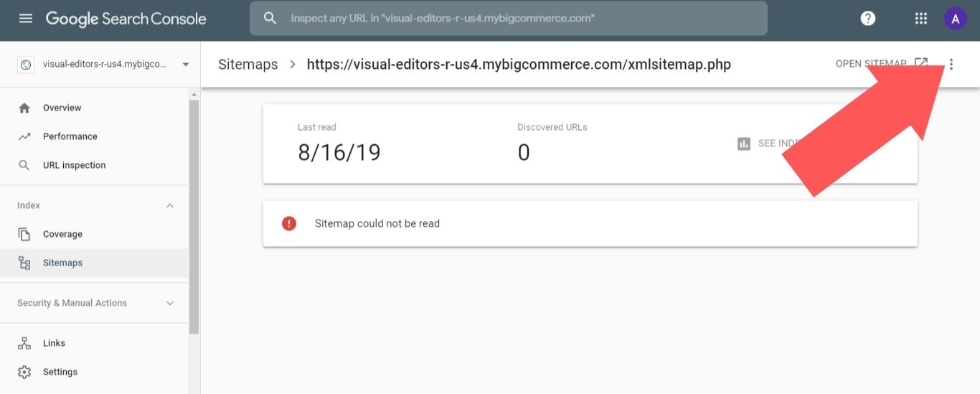
Task: Expand Security & Manual Actions section
Action: click(170, 303)
